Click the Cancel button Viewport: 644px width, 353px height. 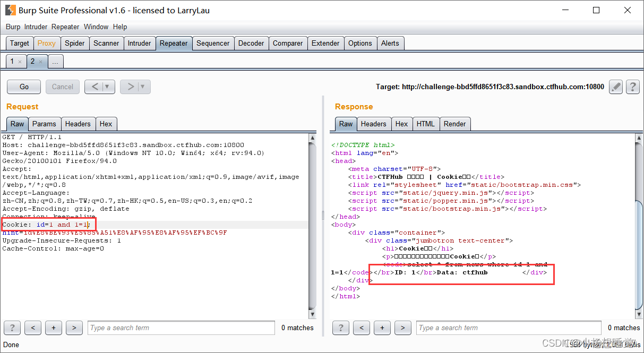pyautogui.click(x=63, y=87)
